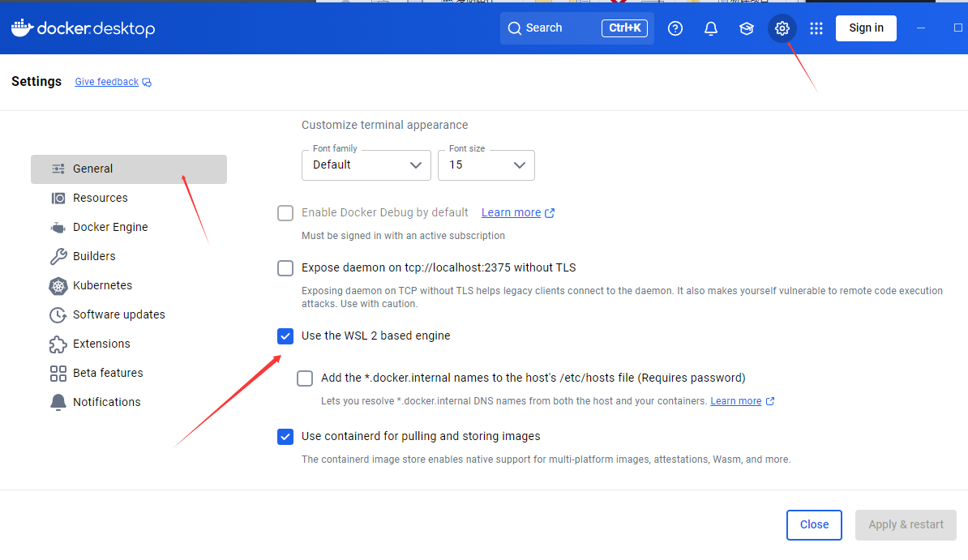Click the Font size chevron arrow
The width and height of the screenshot is (968, 560).
coord(519,165)
